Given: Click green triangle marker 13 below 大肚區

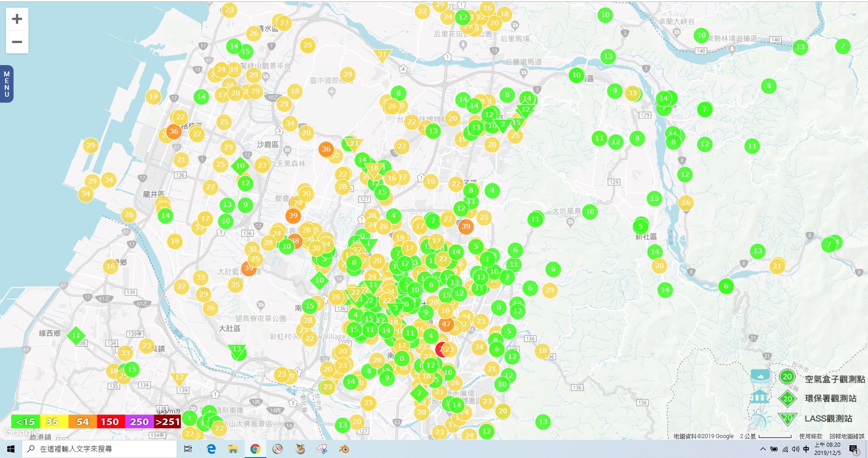Looking at the screenshot, I should pyautogui.click(x=237, y=350).
